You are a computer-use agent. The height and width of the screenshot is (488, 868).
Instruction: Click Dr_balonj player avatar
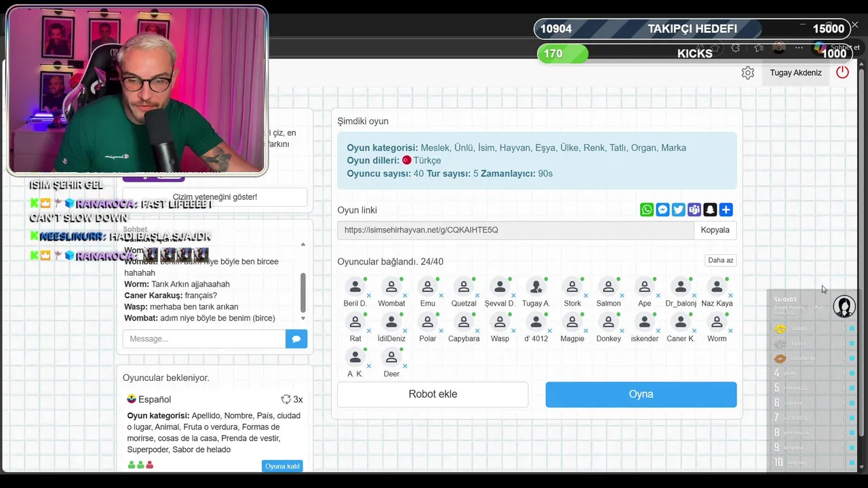click(681, 287)
